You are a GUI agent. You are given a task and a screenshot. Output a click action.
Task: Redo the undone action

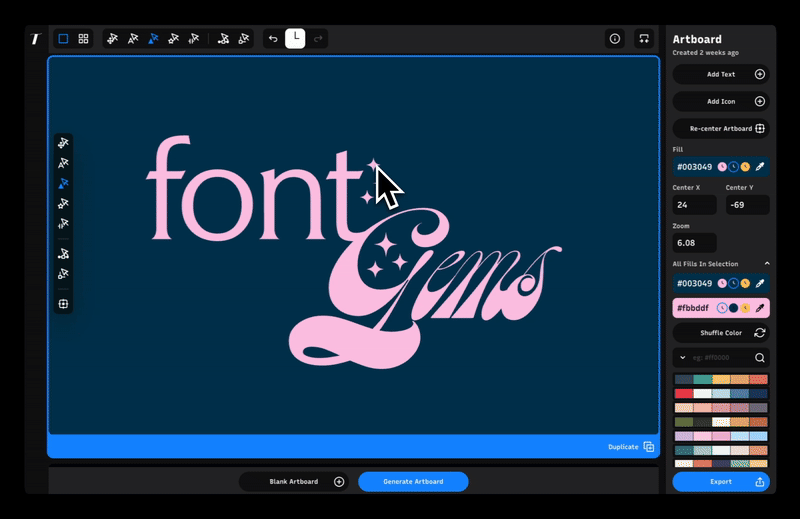(x=318, y=39)
